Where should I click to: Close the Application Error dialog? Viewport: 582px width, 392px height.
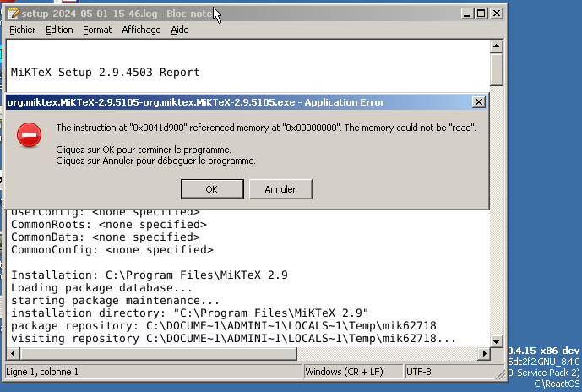coord(479,102)
